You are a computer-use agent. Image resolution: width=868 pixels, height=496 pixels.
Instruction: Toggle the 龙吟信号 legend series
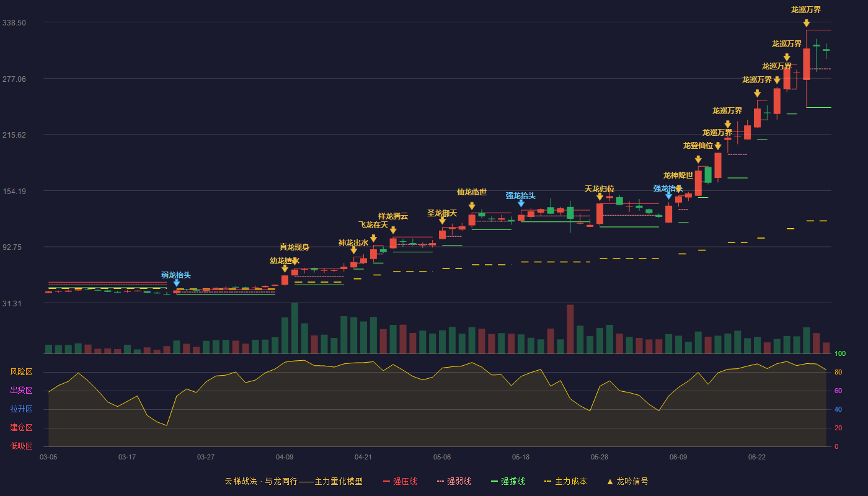click(627, 481)
